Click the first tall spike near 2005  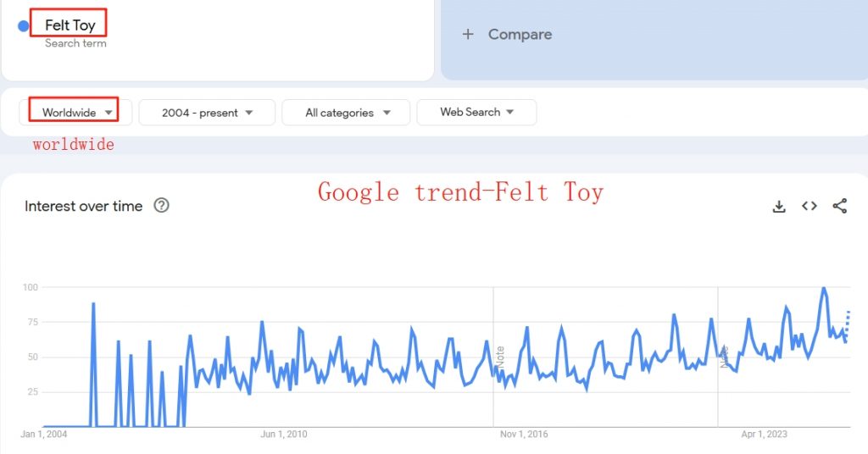pyautogui.click(x=93, y=303)
